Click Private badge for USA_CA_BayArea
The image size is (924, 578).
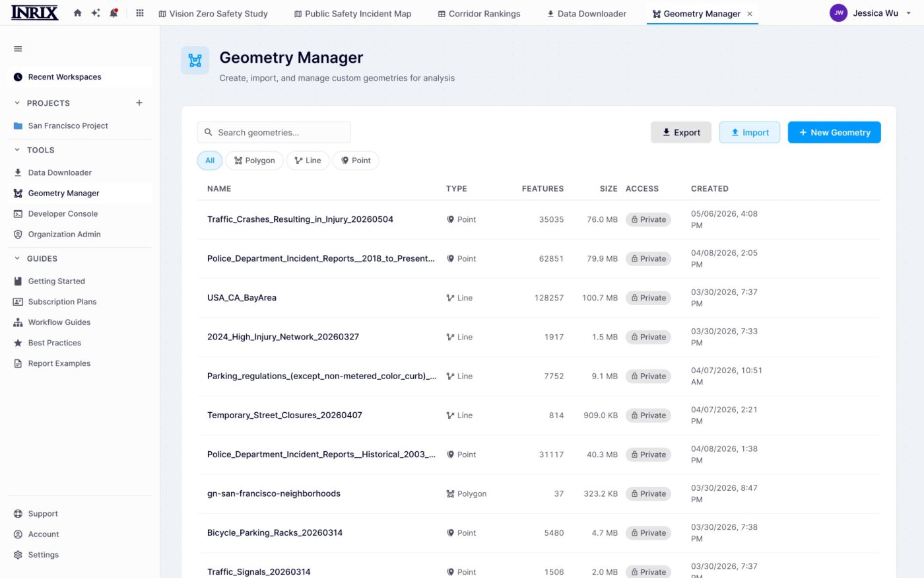pos(648,298)
